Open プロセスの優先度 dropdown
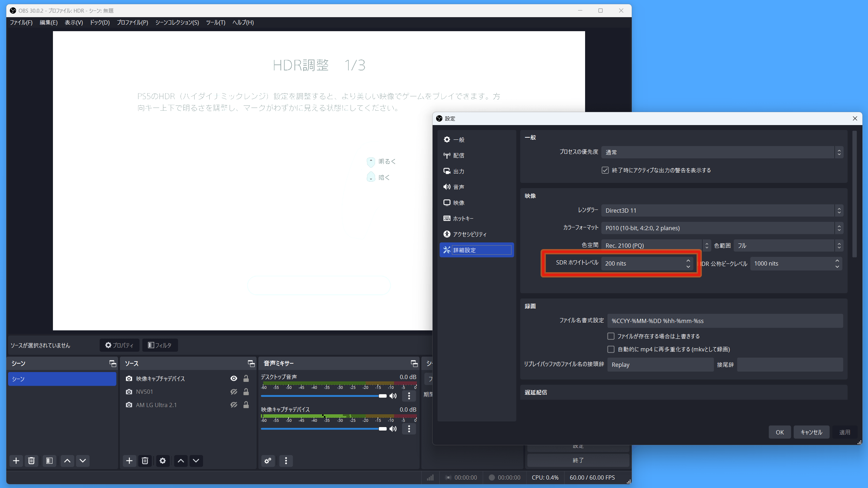The height and width of the screenshot is (488, 868). (x=722, y=152)
